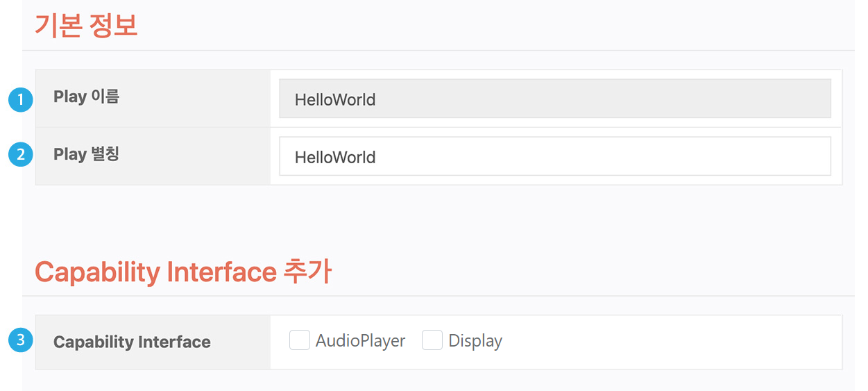Click divider line under Capability Interface 추가
868x391 pixels.
(439, 296)
